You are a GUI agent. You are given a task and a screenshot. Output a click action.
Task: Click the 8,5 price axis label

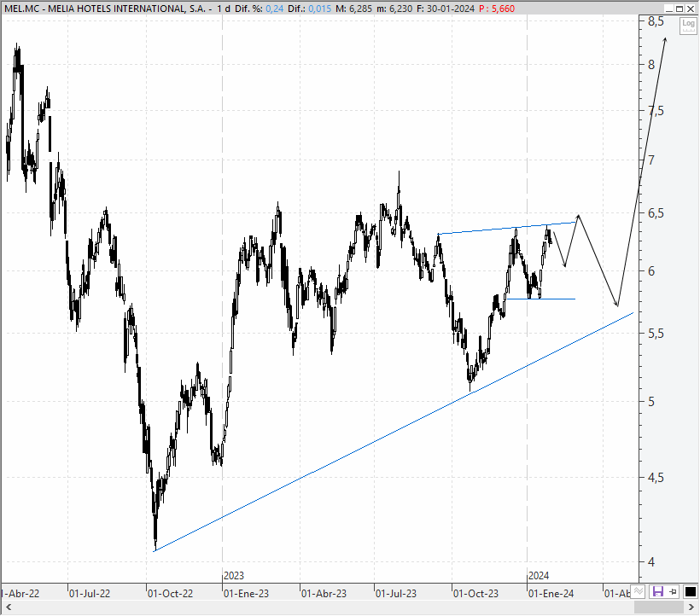[x=656, y=21]
